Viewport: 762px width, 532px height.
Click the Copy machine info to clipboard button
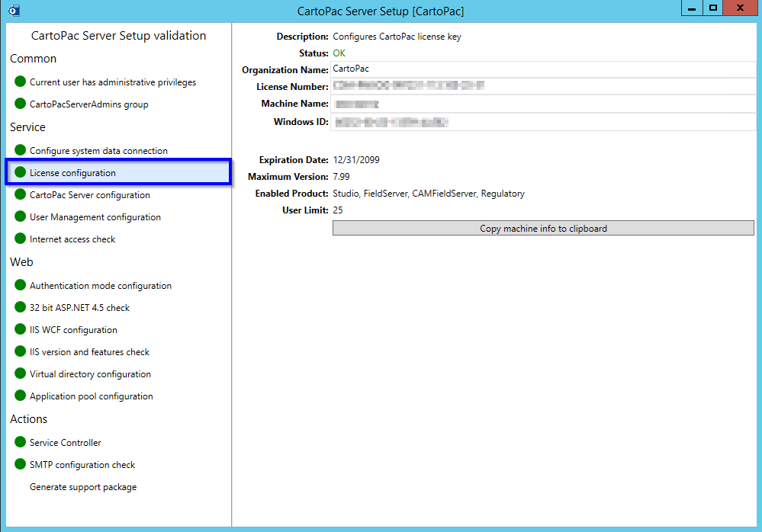[542, 228]
